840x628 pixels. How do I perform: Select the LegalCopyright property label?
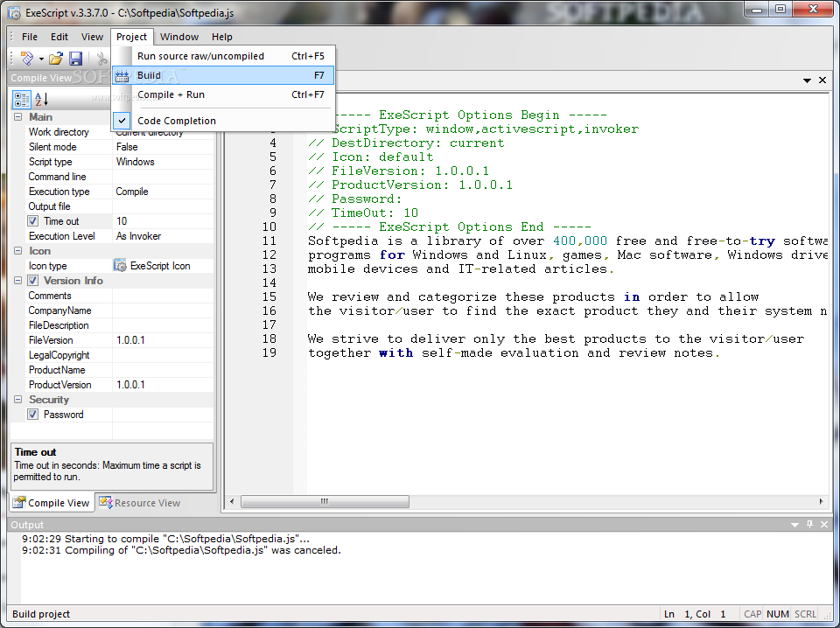click(59, 355)
